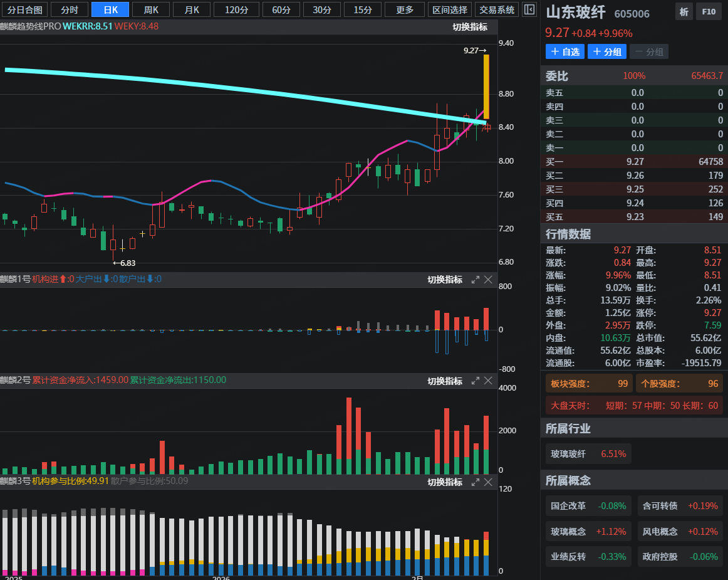Close the 麒麟1号 indicator panel
This screenshot has height=580, width=728.
point(489,280)
